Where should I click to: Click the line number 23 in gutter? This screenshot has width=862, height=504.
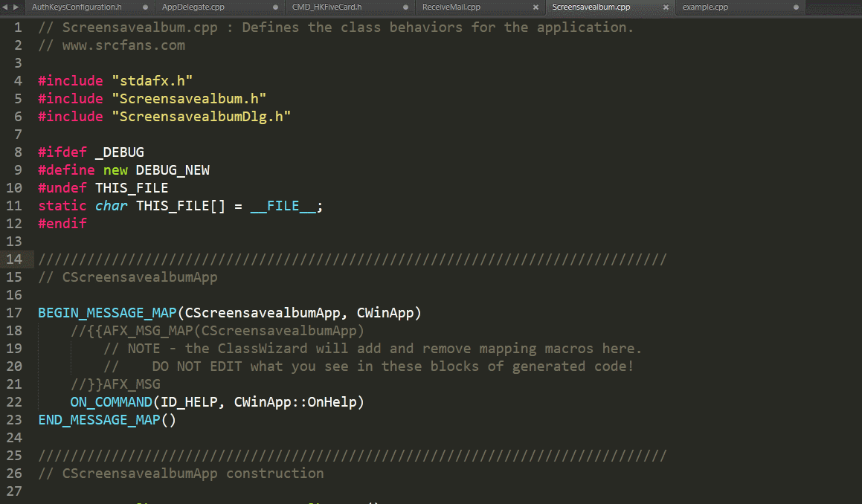click(14, 420)
